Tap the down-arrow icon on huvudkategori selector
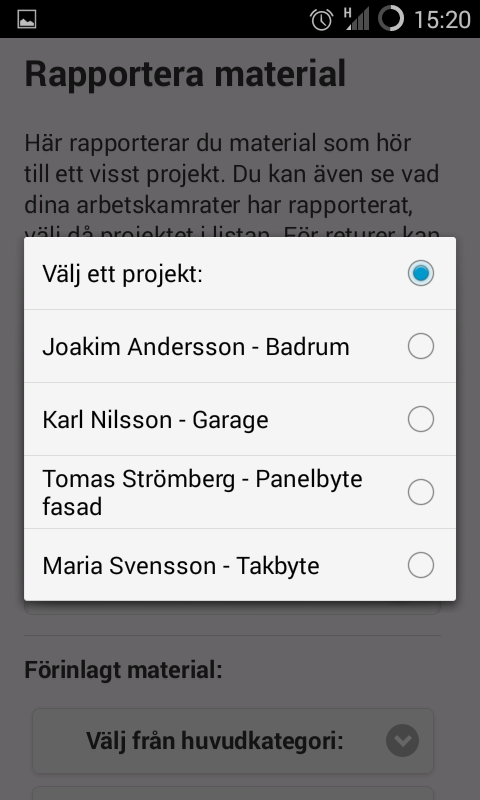Image resolution: width=480 pixels, height=800 pixels. tap(402, 740)
